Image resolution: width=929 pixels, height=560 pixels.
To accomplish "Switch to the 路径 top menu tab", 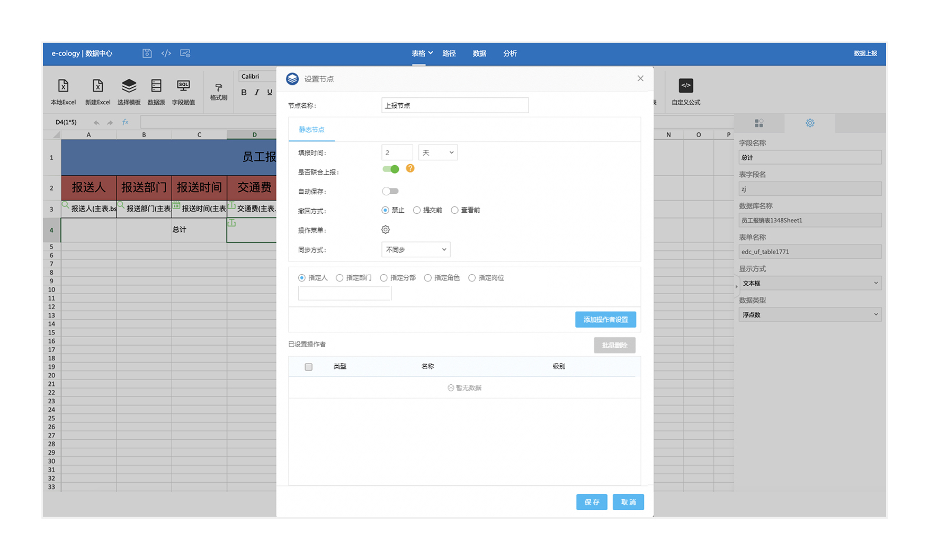I will (449, 53).
